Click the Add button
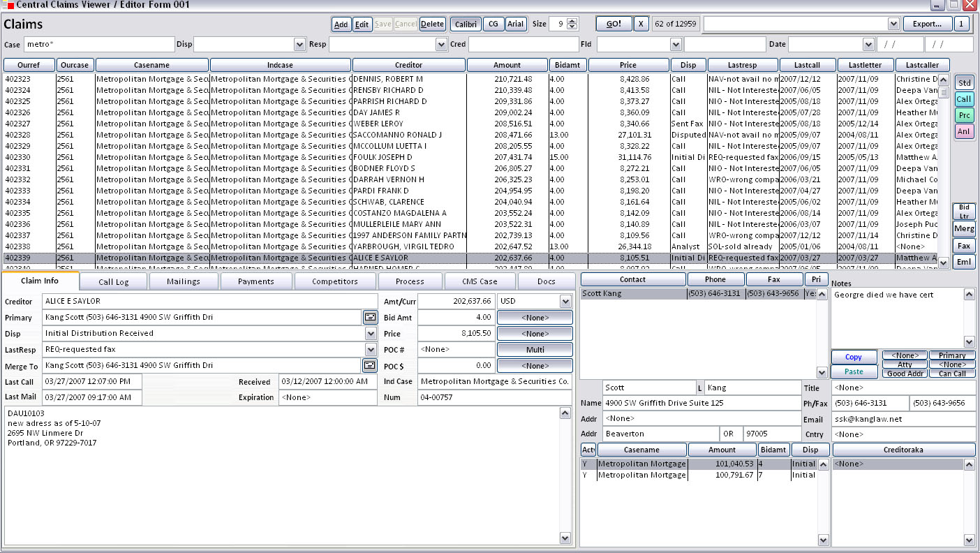The image size is (980, 553). pos(341,24)
